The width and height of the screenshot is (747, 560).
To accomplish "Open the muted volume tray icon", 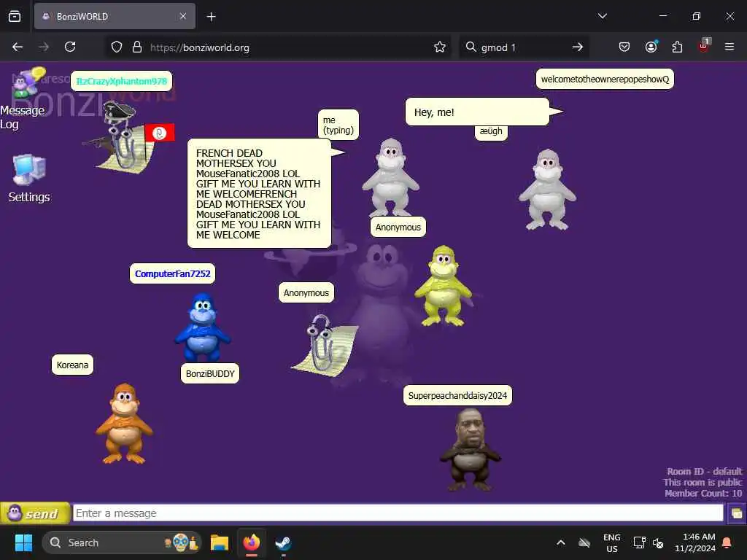I will point(658,542).
